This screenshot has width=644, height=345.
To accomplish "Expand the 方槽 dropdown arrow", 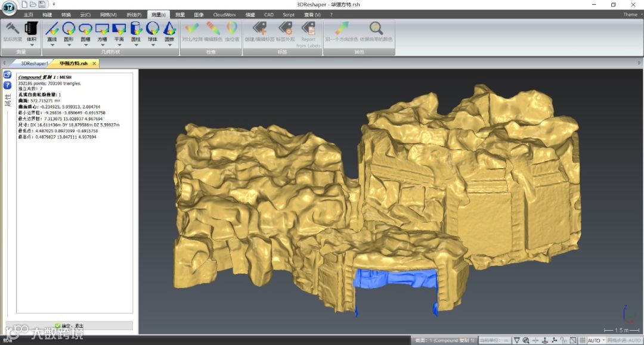I will tap(103, 45).
